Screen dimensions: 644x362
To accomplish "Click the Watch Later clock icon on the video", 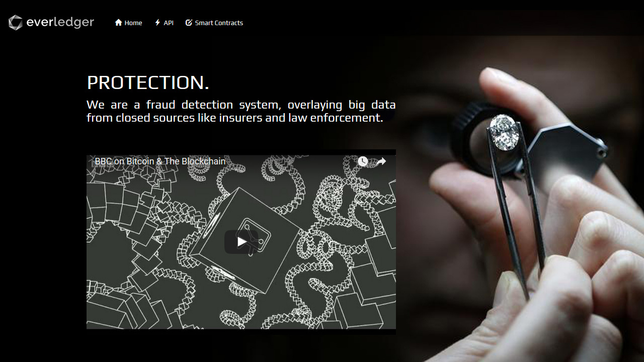I will (363, 161).
